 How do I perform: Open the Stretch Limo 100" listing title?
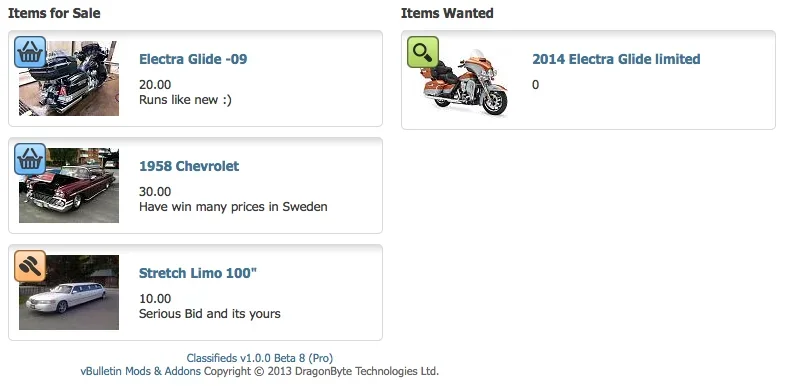click(x=198, y=273)
